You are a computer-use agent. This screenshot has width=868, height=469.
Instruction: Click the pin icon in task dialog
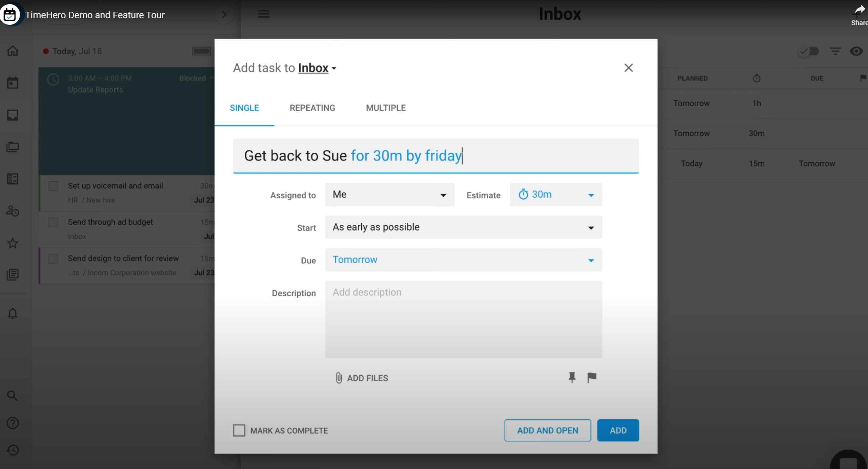572,377
